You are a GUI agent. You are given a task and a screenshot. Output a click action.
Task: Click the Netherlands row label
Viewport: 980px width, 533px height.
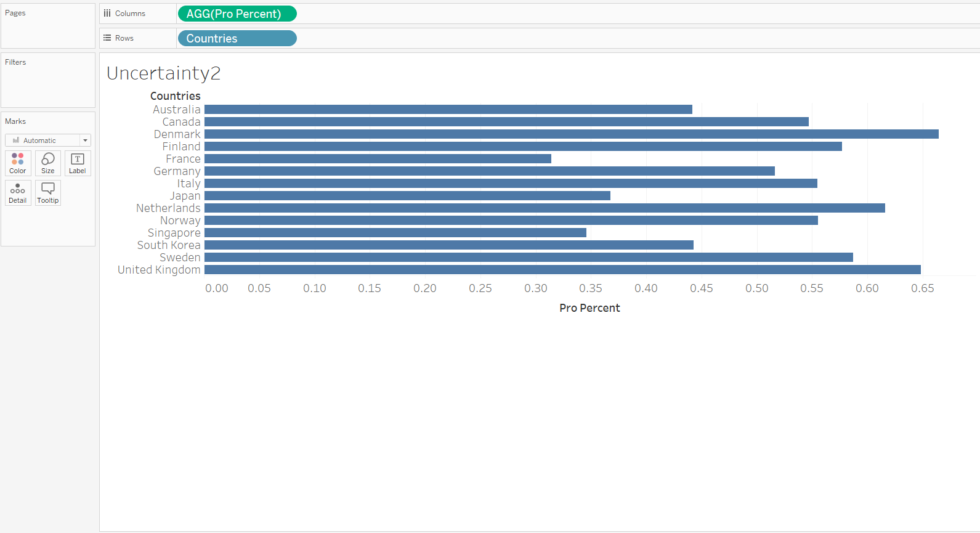tap(168, 208)
